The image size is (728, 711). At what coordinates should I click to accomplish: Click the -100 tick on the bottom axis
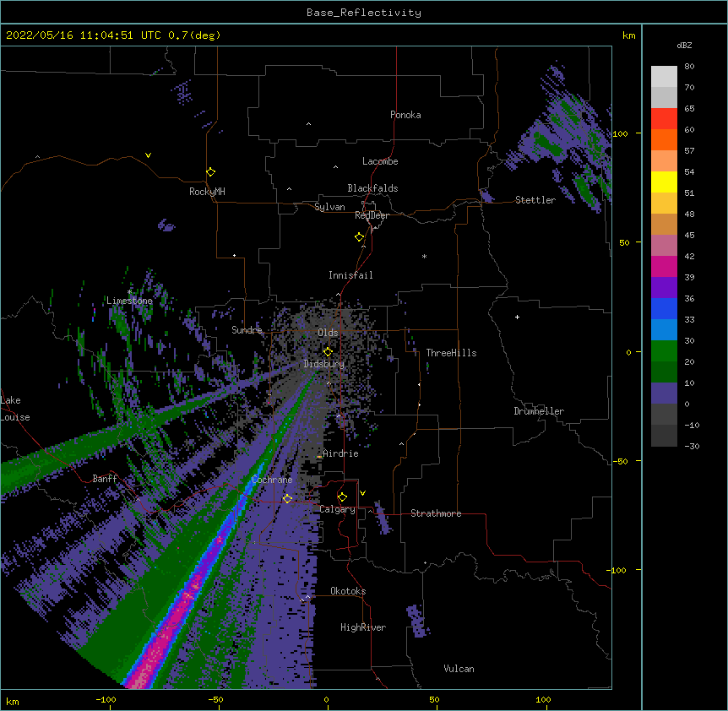pos(106,699)
